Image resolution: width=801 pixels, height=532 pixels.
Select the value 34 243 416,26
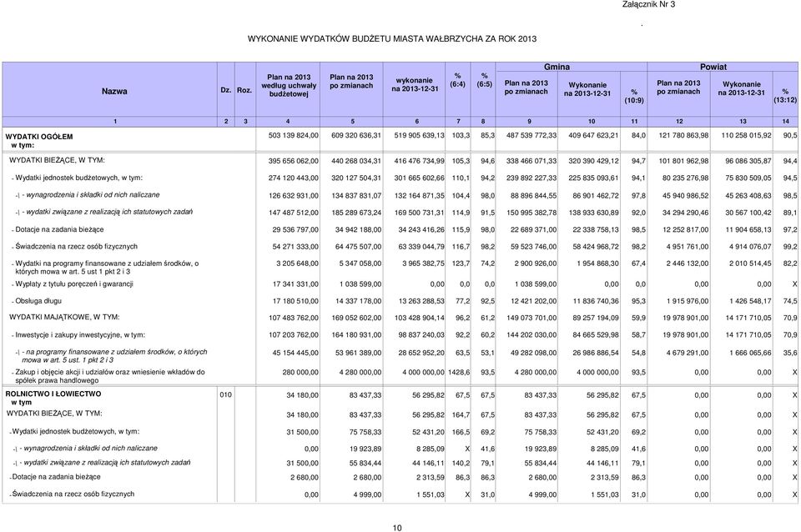click(421, 230)
